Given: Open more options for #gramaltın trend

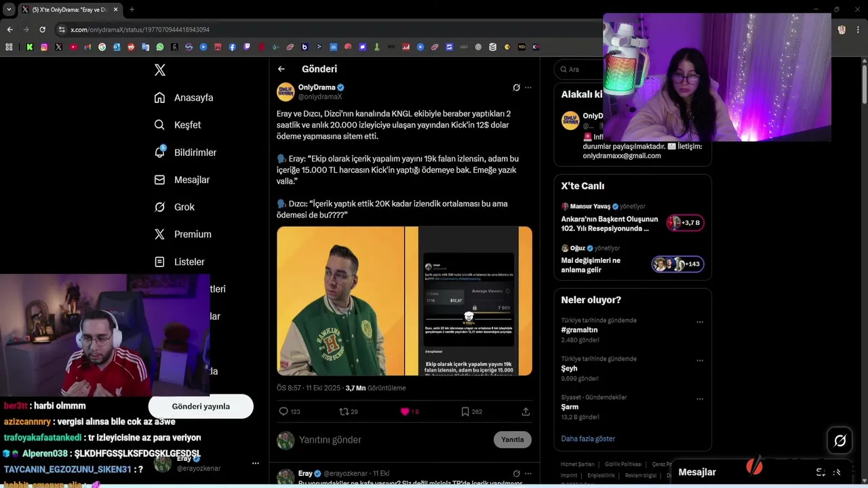Looking at the screenshot, I should tap(700, 322).
